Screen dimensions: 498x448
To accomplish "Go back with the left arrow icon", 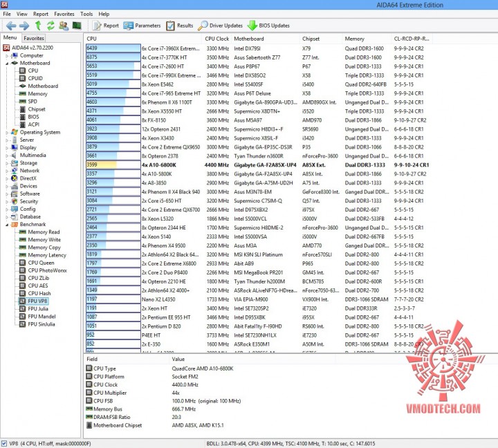I will [11, 26].
